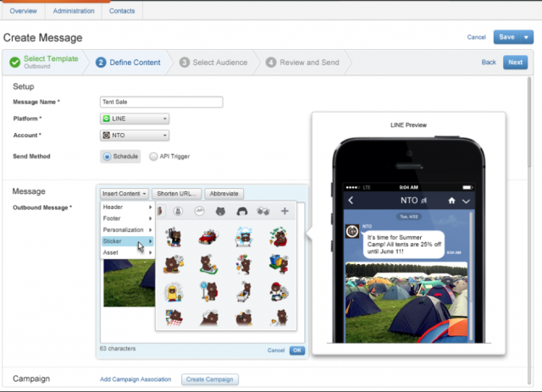Open the black-haired girl sticker pack

242,211
